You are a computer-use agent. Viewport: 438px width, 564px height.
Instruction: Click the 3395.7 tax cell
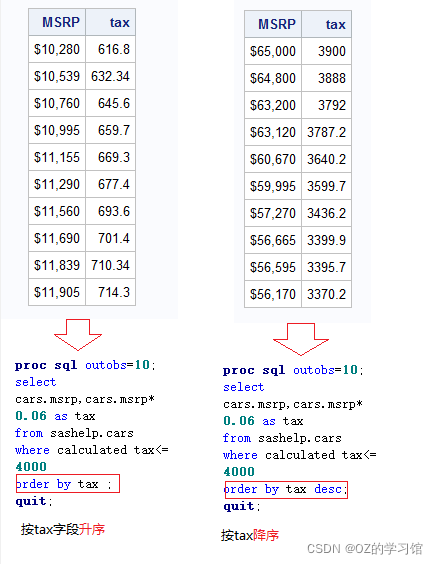[x=327, y=267]
